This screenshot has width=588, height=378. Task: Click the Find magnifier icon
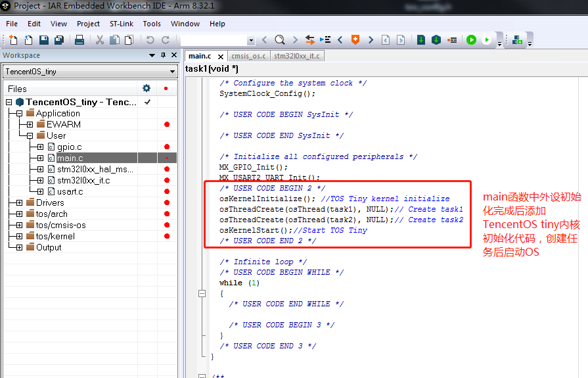pyautogui.click(x=279, y=40)
